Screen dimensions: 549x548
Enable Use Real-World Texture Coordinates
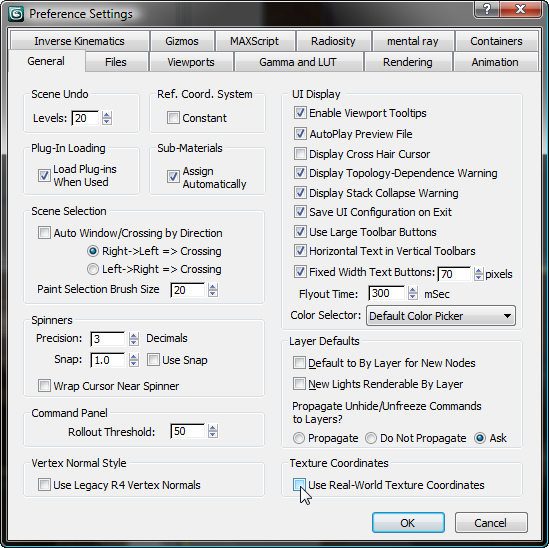[299, 485]
